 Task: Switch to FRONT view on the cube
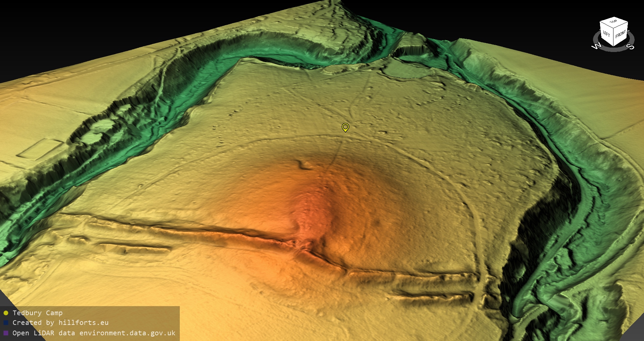click(621, 34)
